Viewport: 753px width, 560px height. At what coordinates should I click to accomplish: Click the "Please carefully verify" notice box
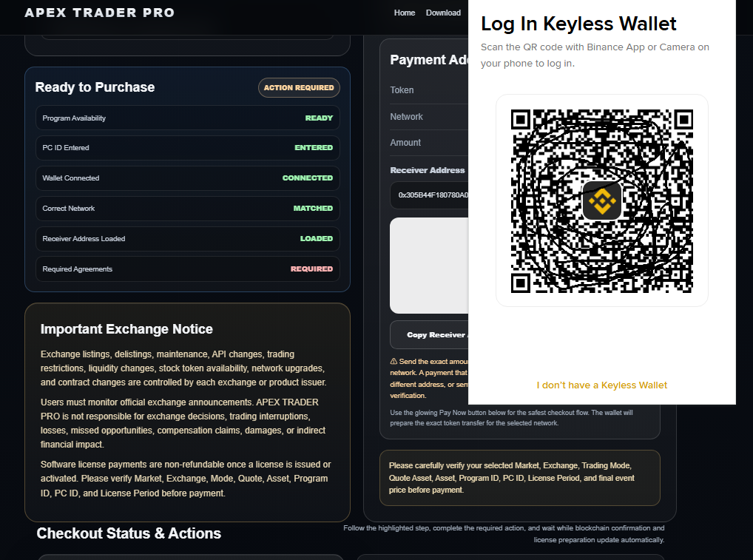(x=519, y=478)
